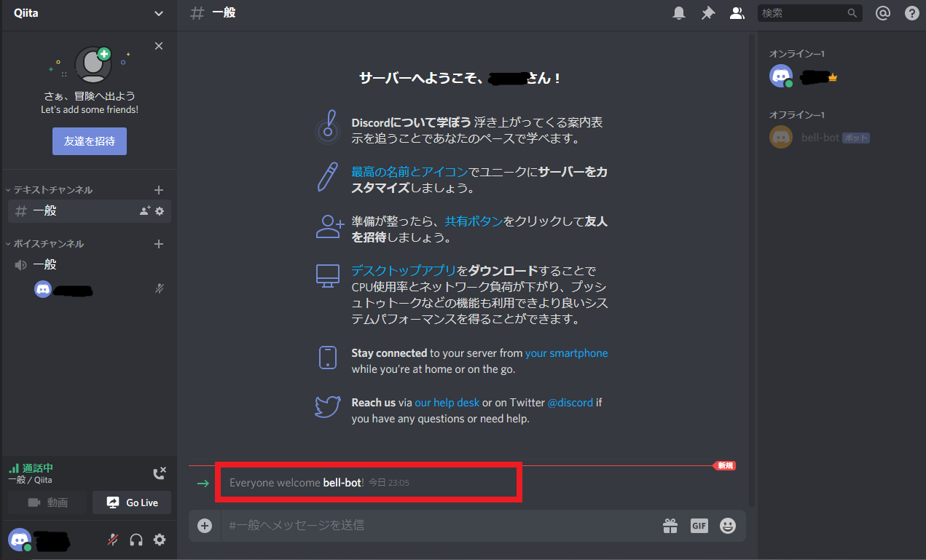Viewport: 926px width, 560px height.
Task: Click the Discordについて学ぼう exclamation icon
Action: 329,127
